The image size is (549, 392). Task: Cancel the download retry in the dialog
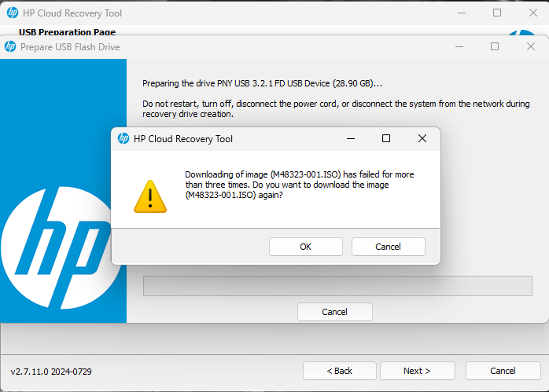[x=388, y=247]
